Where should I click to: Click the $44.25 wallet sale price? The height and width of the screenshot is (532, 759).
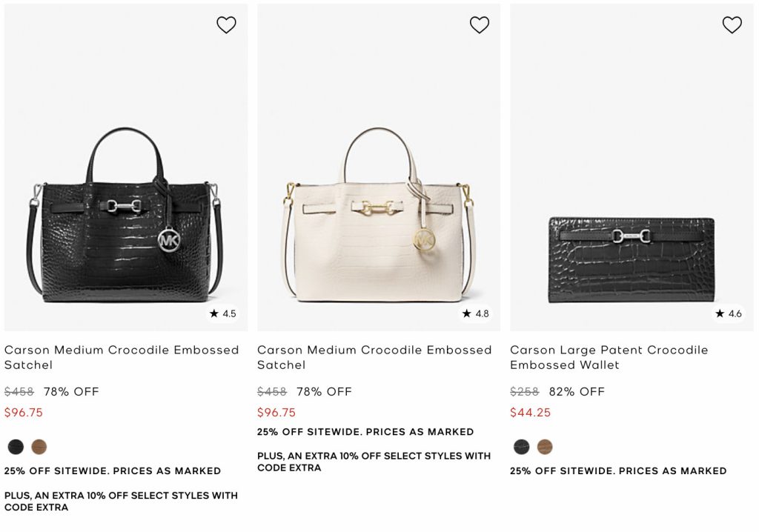pos(530,413)
